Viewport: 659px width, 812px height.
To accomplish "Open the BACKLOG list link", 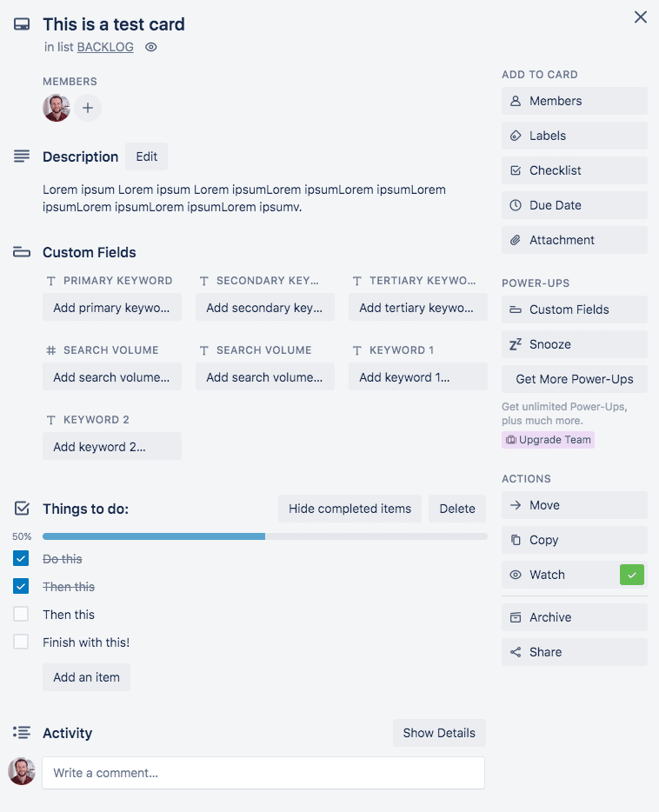I will pyautogui.click(x=105, y=47).
